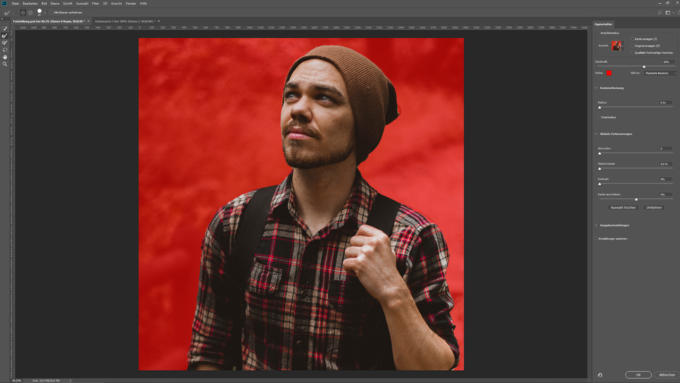680x383 pixels.
Task: Click the zoom percentage in the status bar
Action: (17, 381)
